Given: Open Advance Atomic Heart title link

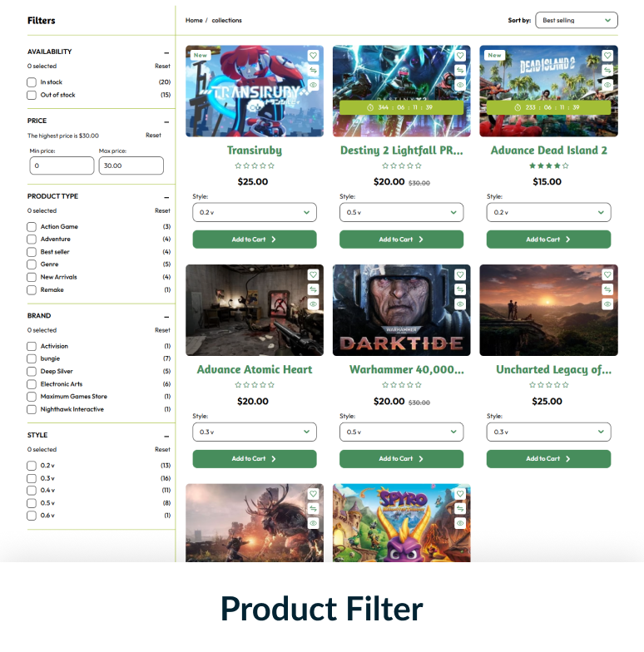Looking at the screenshot, I should coord(255,369).
